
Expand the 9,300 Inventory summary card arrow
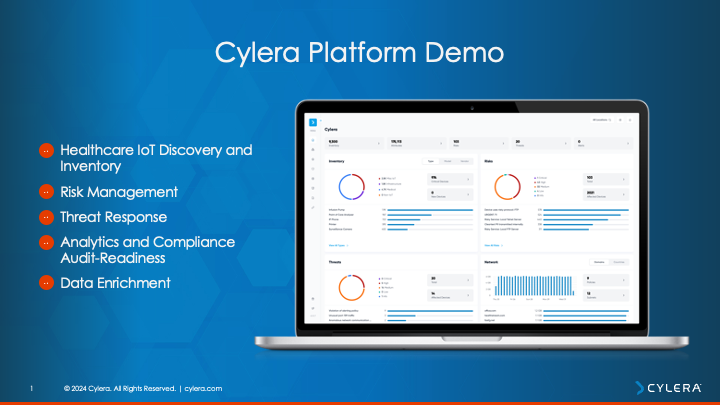(x=379, y=144)
